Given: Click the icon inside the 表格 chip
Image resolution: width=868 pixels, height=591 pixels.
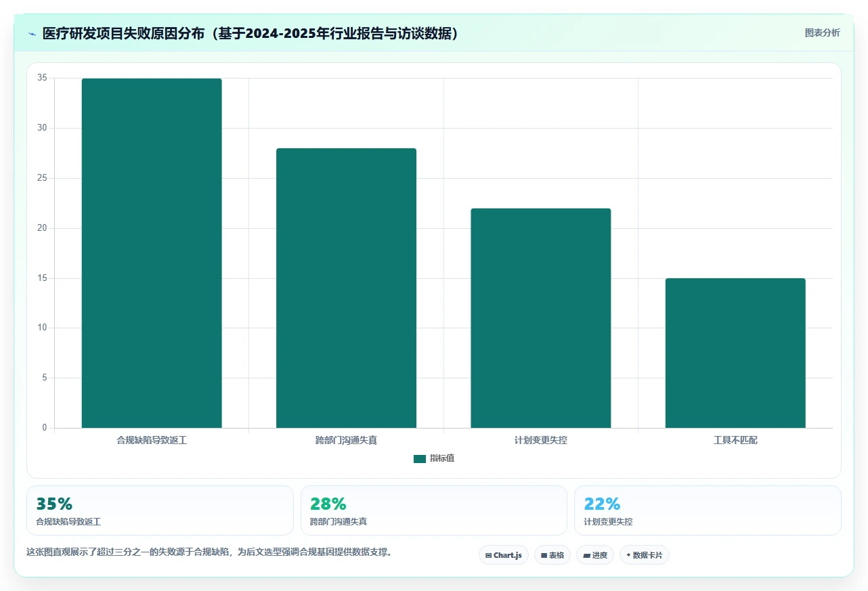Looking at the screenshot, I should 544,555.
